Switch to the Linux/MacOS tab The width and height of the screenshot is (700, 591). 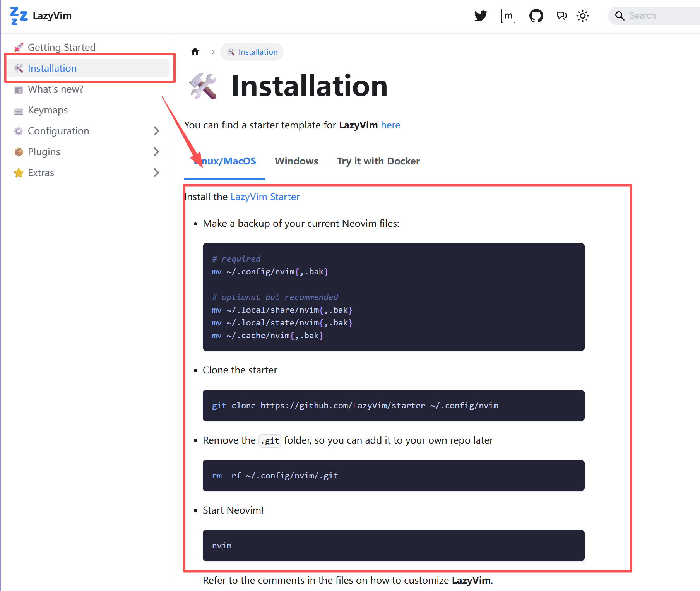[x=225, y=161]
